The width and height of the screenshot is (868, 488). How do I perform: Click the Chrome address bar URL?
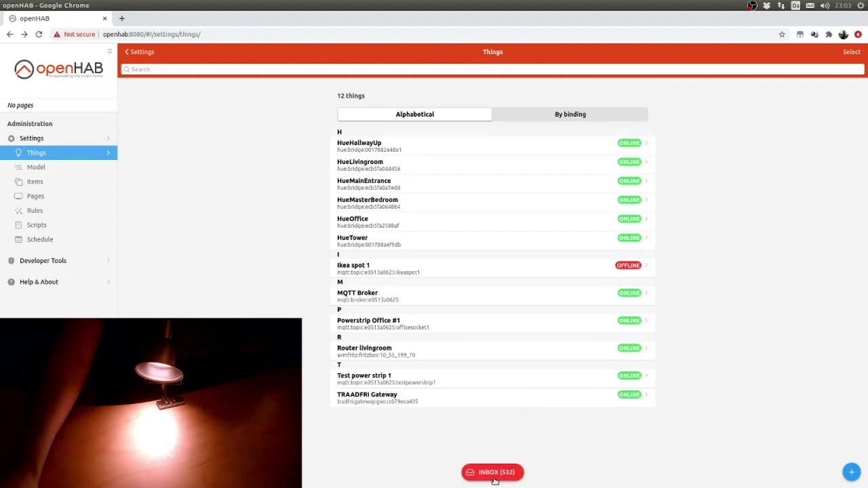152,34
